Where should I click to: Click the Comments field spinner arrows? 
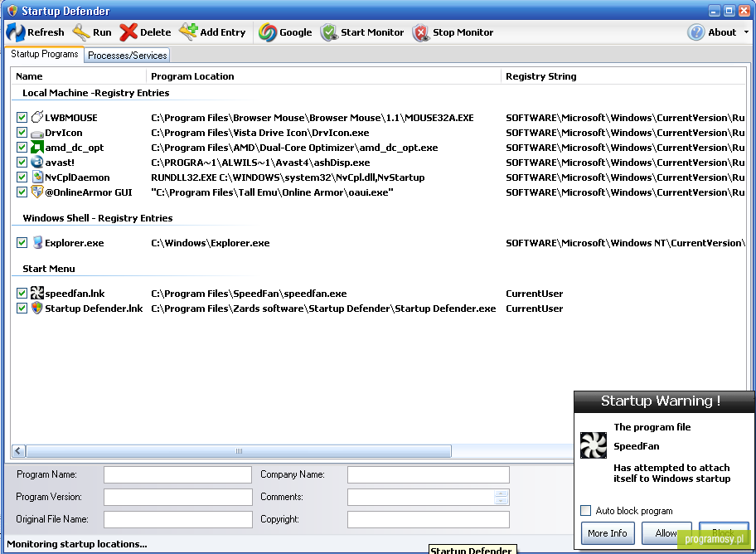tap(501, 497)
